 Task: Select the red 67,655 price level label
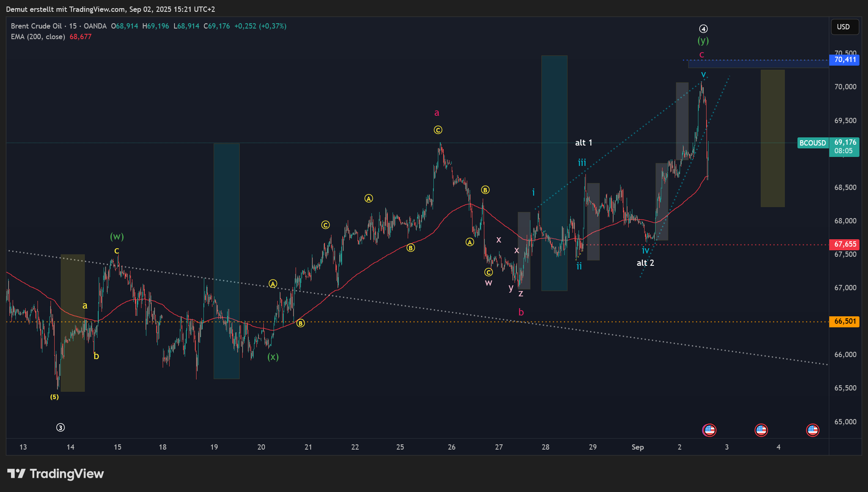tap(845, 244)
